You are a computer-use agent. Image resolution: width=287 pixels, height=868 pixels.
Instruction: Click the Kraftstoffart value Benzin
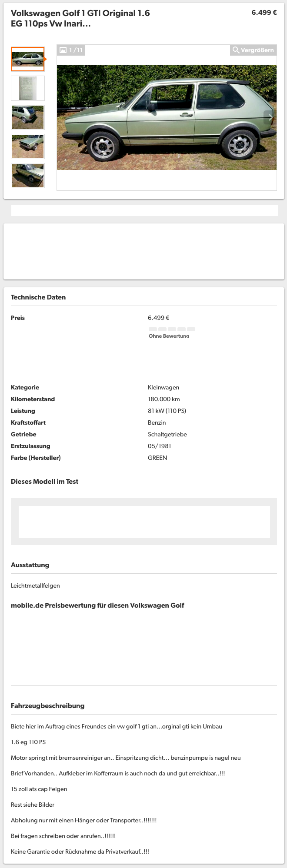pos(157,422)
